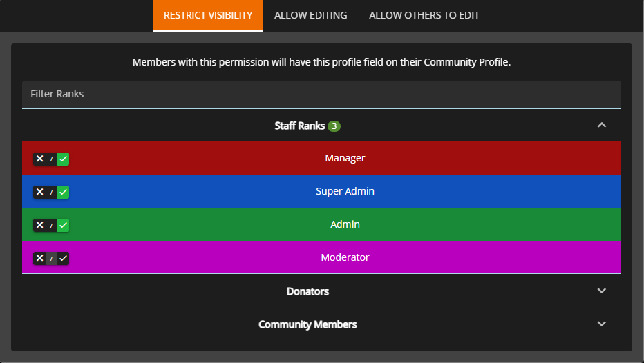Viewport: 644px width, 363px height.
Task: Expand the Donators section chevron
Action: (x=601, y=291)
